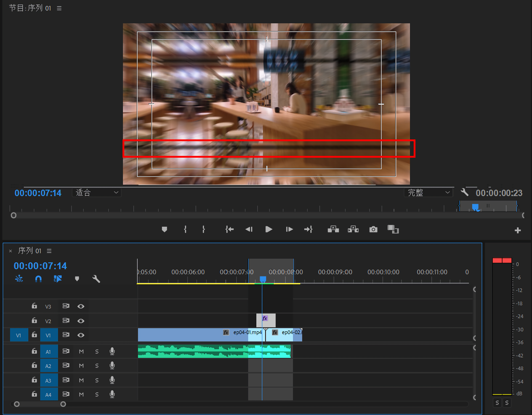
Task: Toggle insert sequences as nests icon
Action: 19,279
